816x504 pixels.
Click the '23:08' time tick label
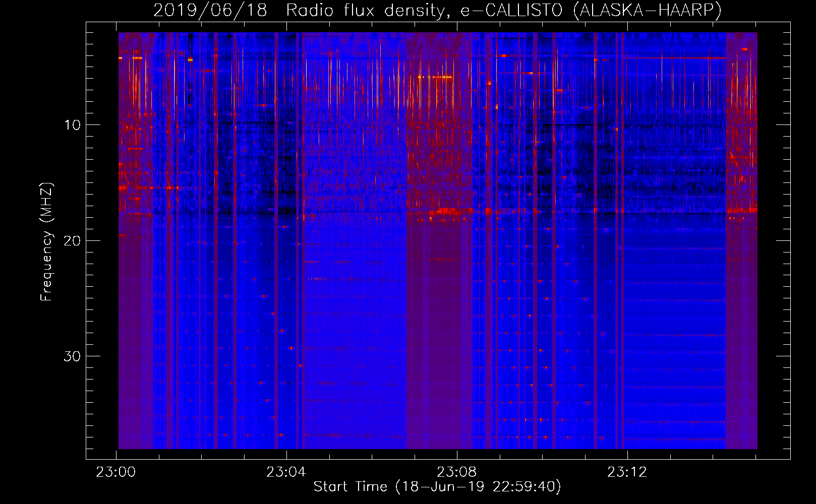click(x=457, y=472)
